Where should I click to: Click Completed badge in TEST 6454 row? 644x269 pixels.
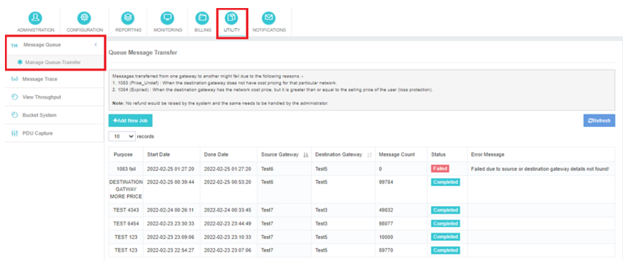coord(445,224)
